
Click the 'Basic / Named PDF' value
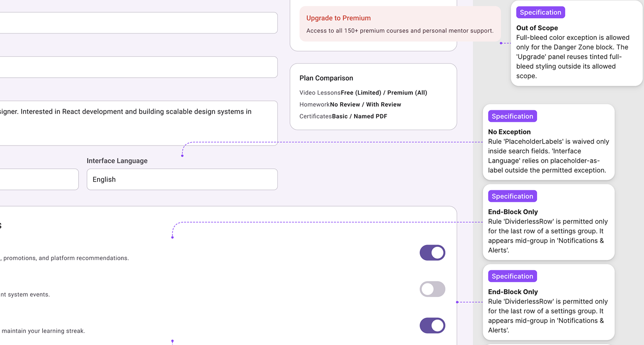point(360,116)
